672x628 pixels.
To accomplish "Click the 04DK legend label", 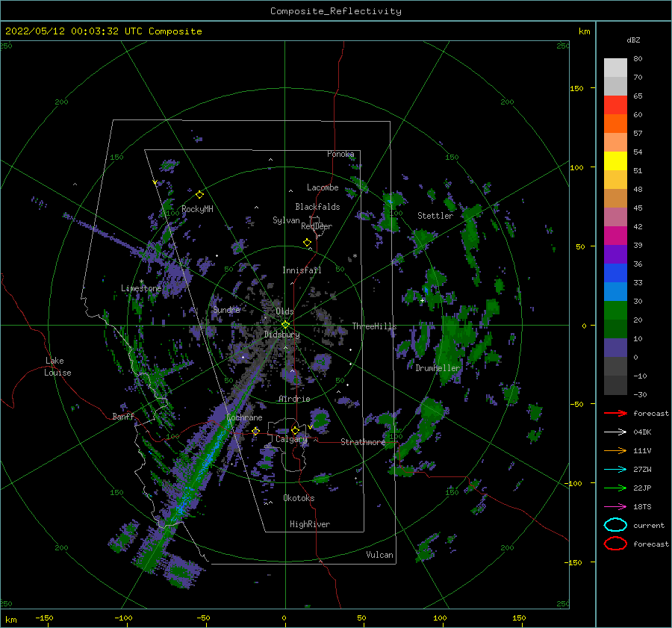I will click(642, 432).
